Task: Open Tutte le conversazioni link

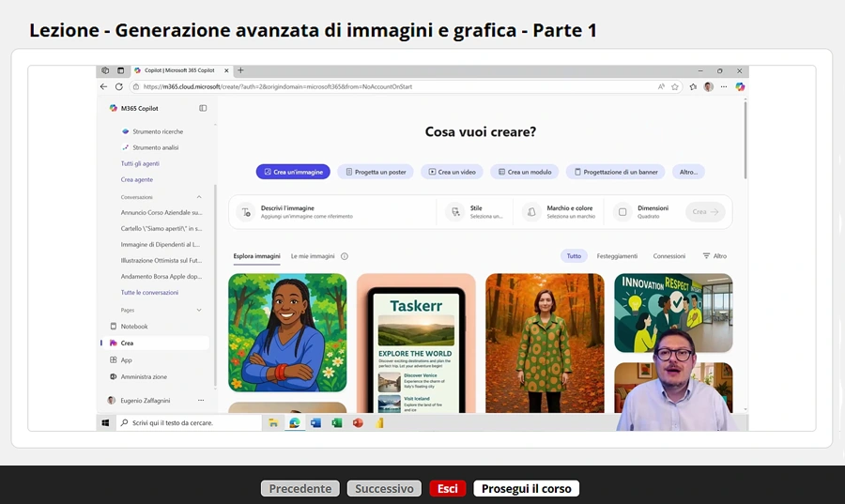Action: (x=149, y=293)
